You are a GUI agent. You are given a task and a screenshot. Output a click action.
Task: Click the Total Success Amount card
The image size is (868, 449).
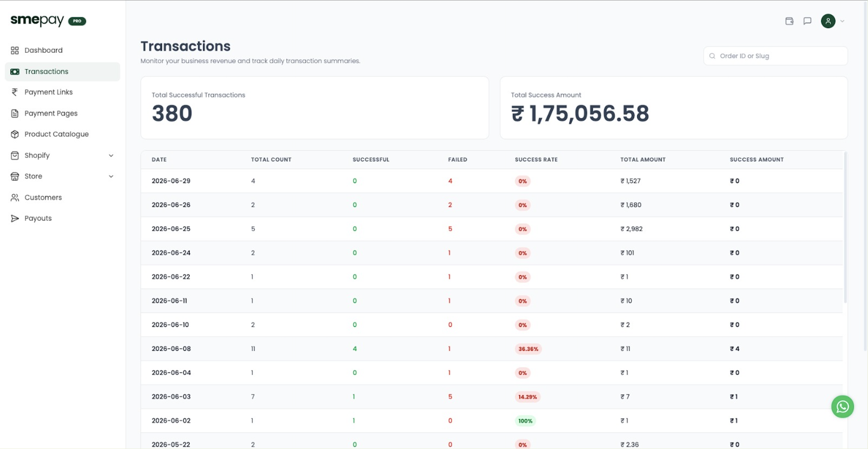click(x=674, y=107)
